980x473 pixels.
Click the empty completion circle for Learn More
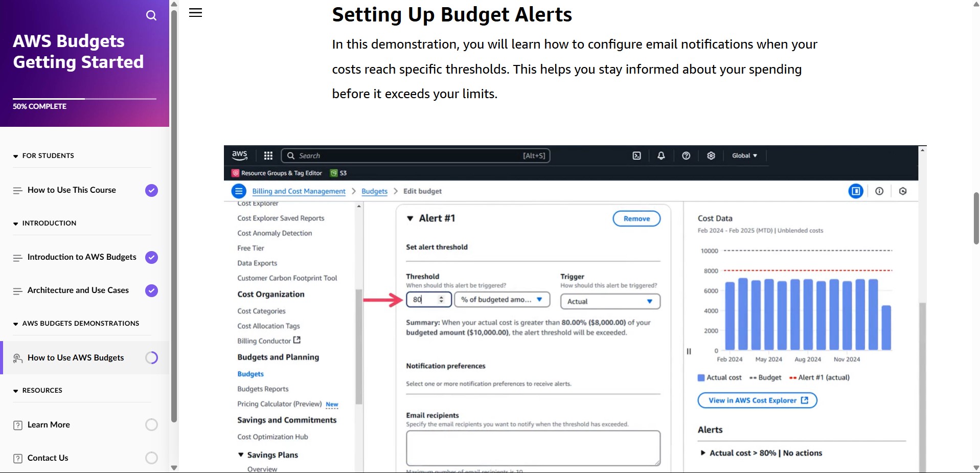tap(151, 424)
